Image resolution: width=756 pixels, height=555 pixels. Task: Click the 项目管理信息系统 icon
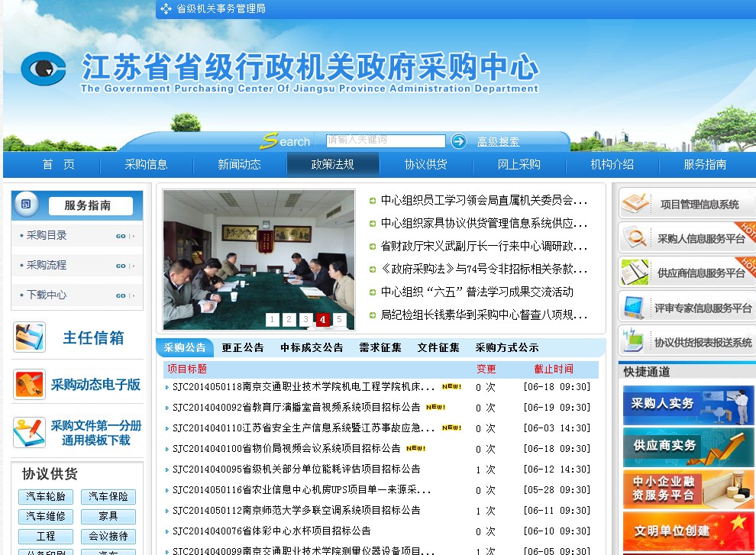[635, 204]
